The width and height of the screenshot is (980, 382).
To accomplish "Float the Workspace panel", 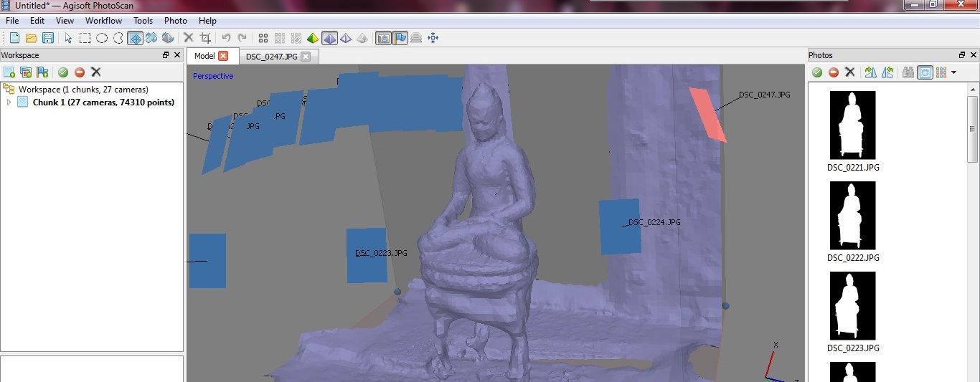I will click(x=166, y=55).
